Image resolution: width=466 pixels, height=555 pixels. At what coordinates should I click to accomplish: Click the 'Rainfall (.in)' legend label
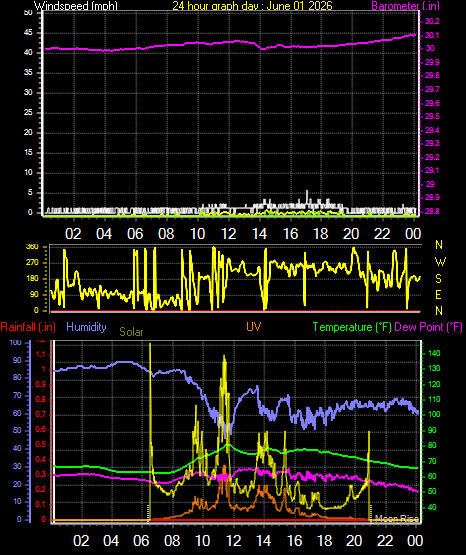(x=28, y=327)
